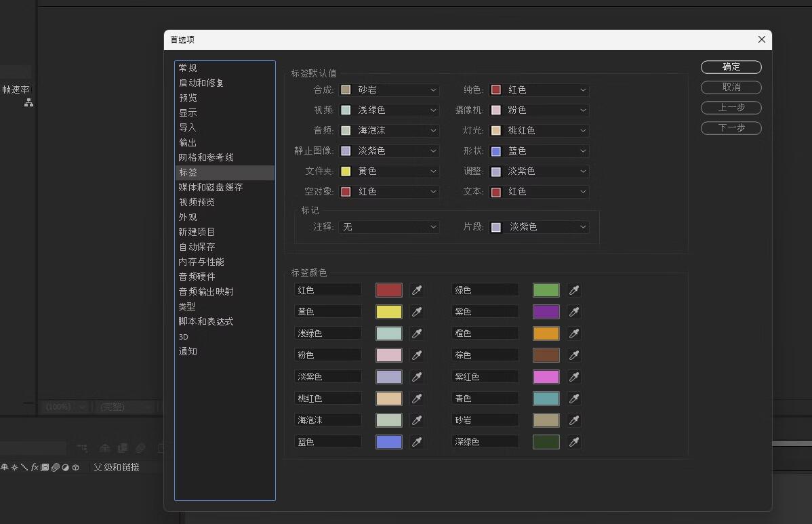Expand 灯光 dropdown showing 桃红色
The height and width of the screenshot is (524, 812).
point(539,130)
